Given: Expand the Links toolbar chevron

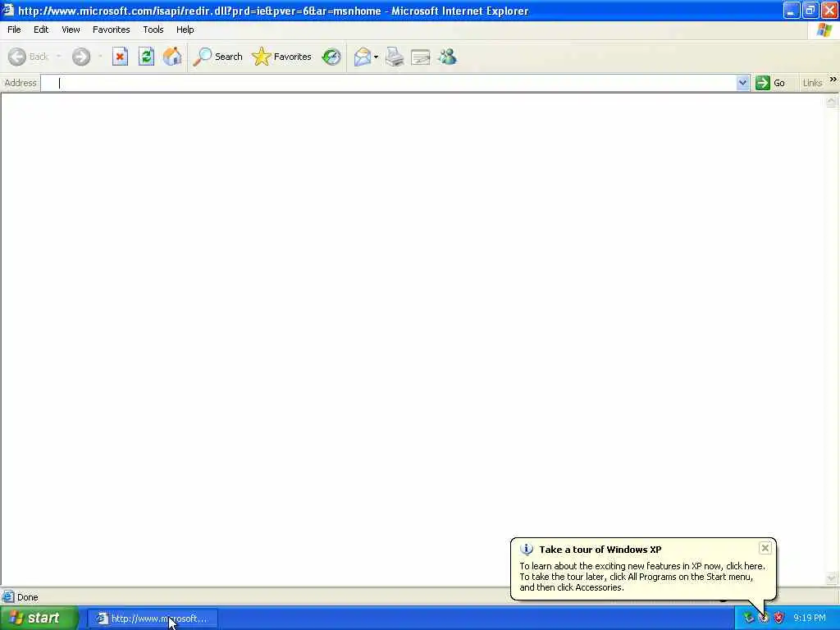Looking at the screenshot, I should coord(833,80).
